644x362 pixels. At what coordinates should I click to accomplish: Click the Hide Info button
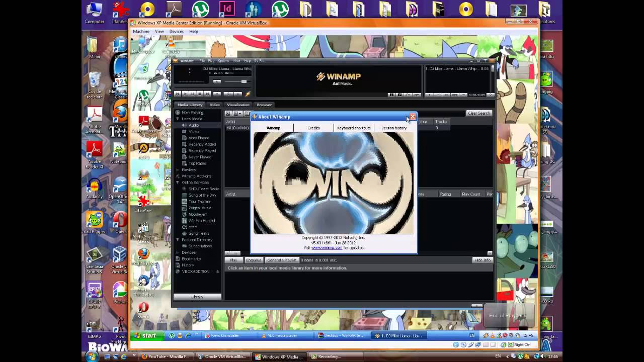point(482,260)
